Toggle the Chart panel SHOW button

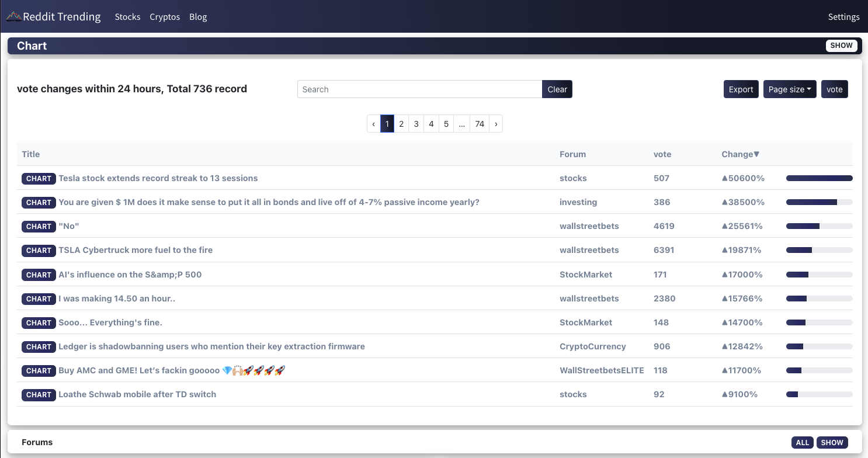click(x=841, y=46)
